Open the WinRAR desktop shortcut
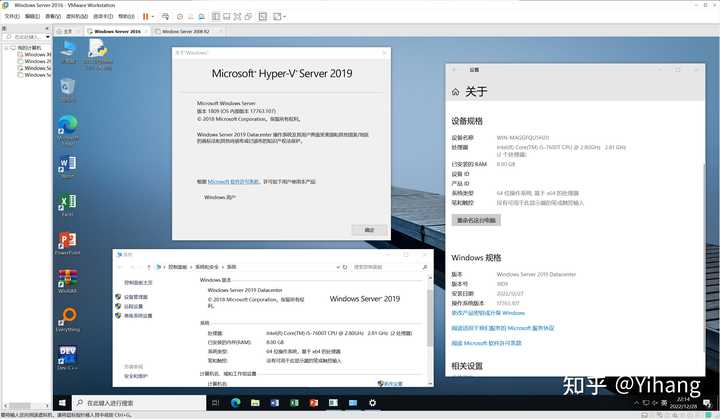 (68, 281)
